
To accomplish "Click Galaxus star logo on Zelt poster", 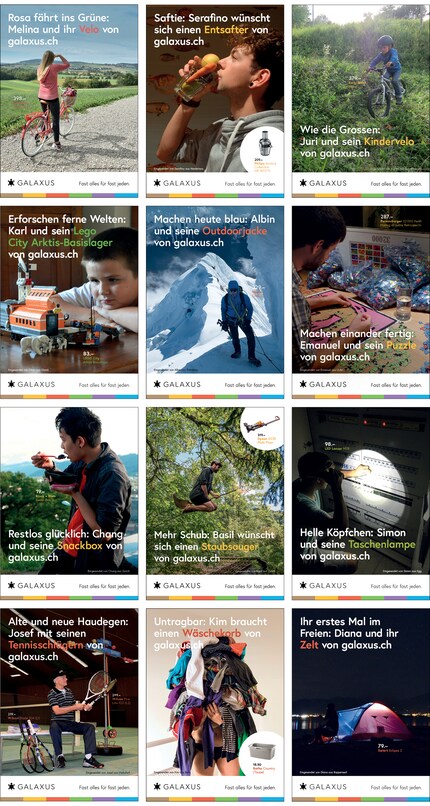I will point(303,786).
